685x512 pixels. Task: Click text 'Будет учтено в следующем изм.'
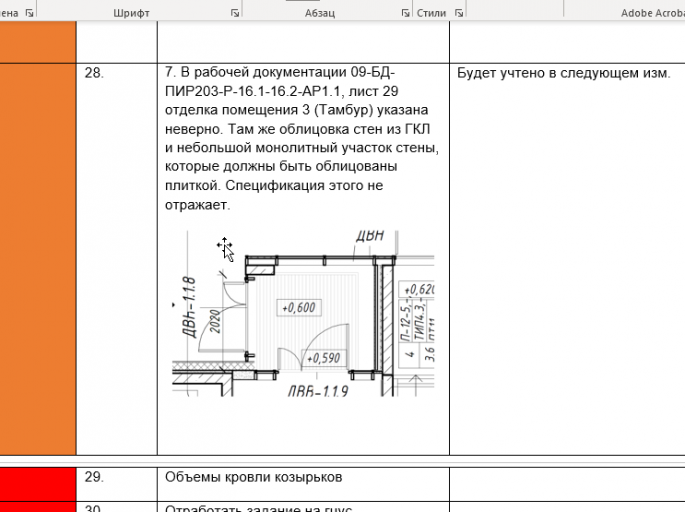[x=564, y=73]
